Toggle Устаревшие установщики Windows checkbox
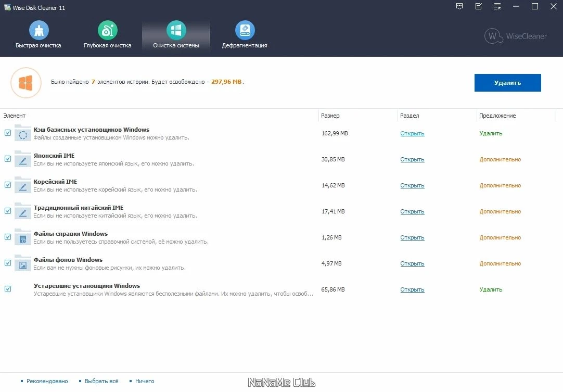563x392 pixels. 7,289
